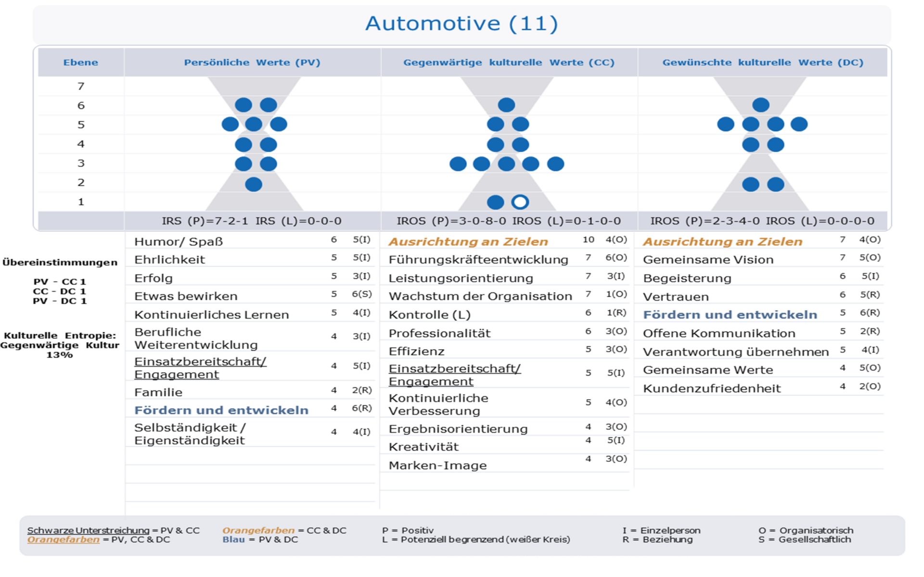Click 'Einsatzbereitschaft/ Engagement' in the PV list

(200, 367)
